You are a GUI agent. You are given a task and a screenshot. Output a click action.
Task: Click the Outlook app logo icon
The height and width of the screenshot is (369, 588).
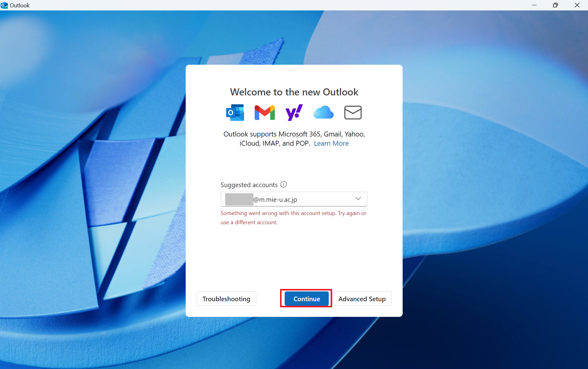[x=235, y=113]
